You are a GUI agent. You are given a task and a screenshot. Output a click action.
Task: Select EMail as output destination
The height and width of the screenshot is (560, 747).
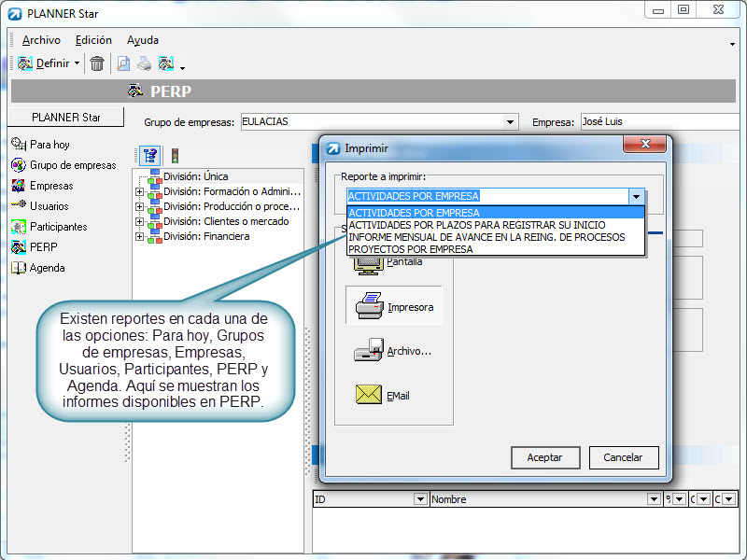pos(383,396)
